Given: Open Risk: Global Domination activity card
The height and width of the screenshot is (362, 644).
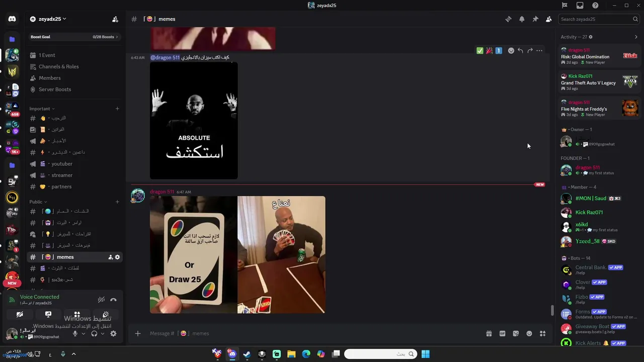Looking at the screenshot, I should pos(599,56).
